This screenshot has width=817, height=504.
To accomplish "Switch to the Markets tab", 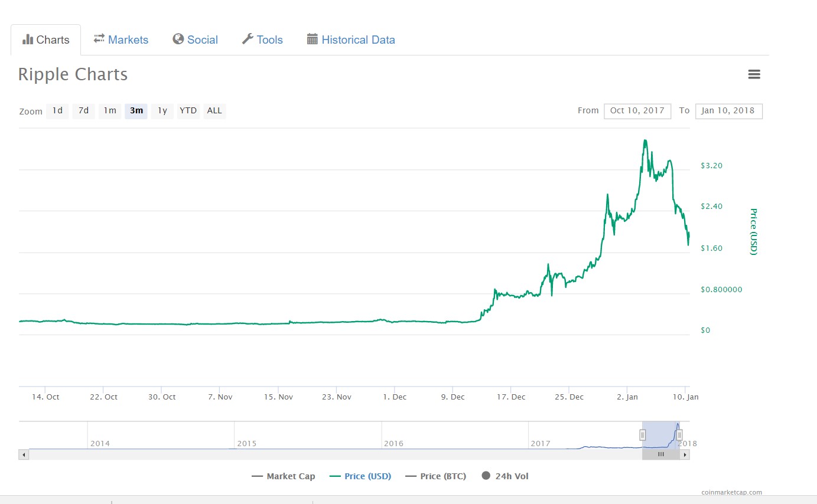I will [121, 40].
